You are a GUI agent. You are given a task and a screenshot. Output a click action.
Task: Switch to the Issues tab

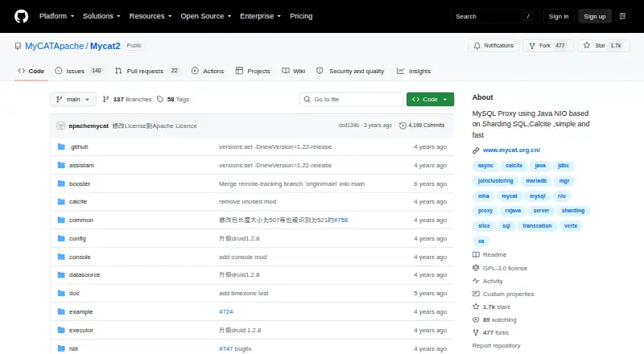pyautogui.click(x=78, y=71)
